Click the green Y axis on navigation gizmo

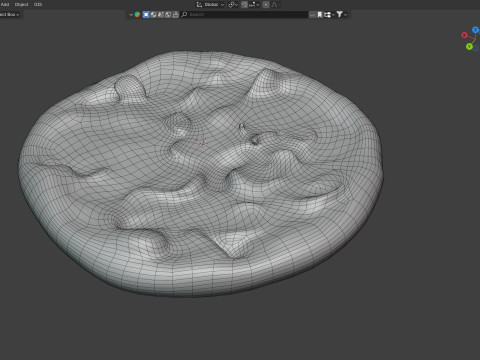click(x=470, y=46)
